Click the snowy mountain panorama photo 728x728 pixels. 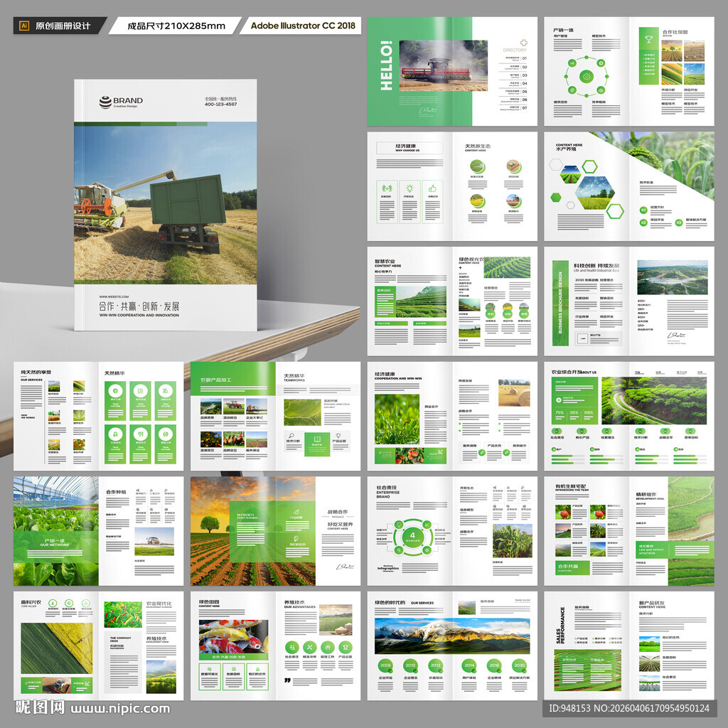click(x=452, y=636)
